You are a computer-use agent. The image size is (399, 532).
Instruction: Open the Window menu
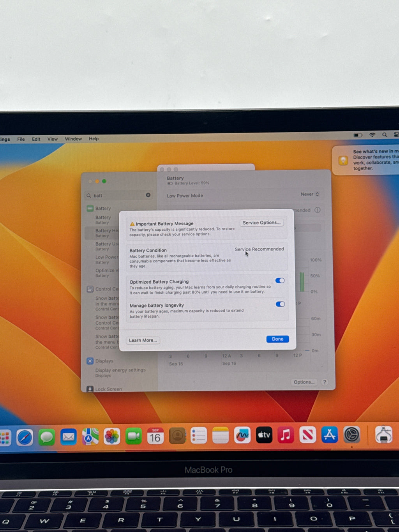(x=73, y=139)
